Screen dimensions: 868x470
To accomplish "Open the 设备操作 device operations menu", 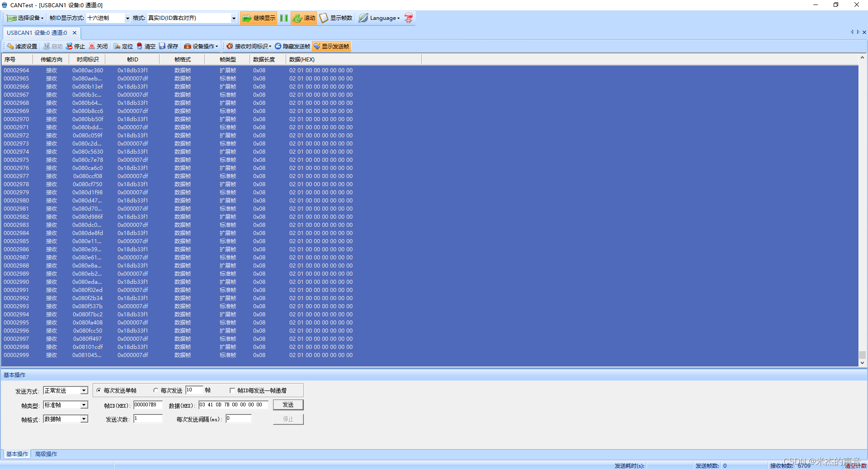I will [x=201, y=46].
